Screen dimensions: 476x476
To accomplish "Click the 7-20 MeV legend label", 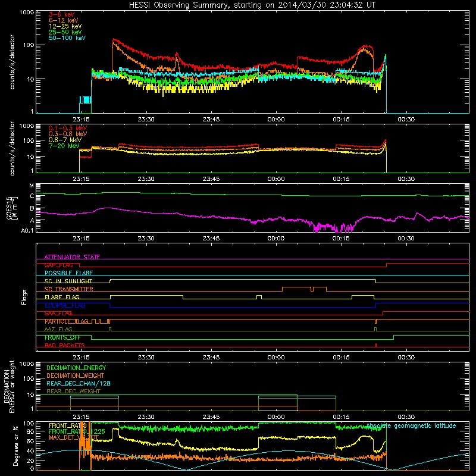I will point(64,146).
